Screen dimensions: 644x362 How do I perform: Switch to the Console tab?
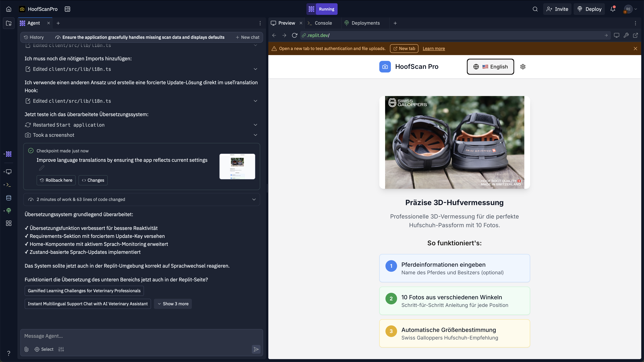coord(323,23)
